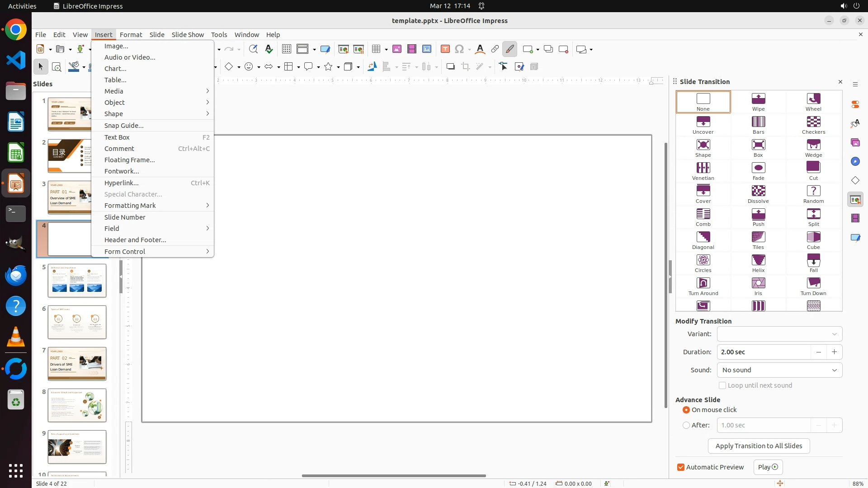Increase duration with the plus stepper
Viewport: 868px width, 488px height.
pyautogui.click(x=834, y=352)
